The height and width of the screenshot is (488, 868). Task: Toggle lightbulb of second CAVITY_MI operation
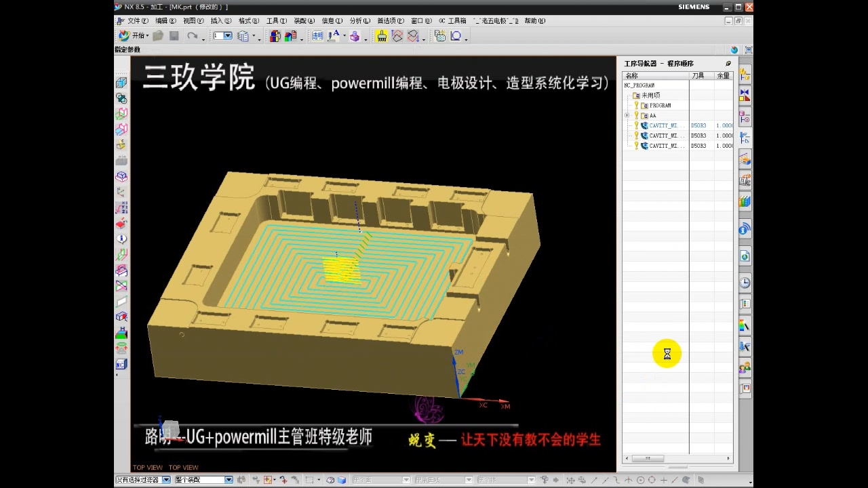(x=637, y=136)
